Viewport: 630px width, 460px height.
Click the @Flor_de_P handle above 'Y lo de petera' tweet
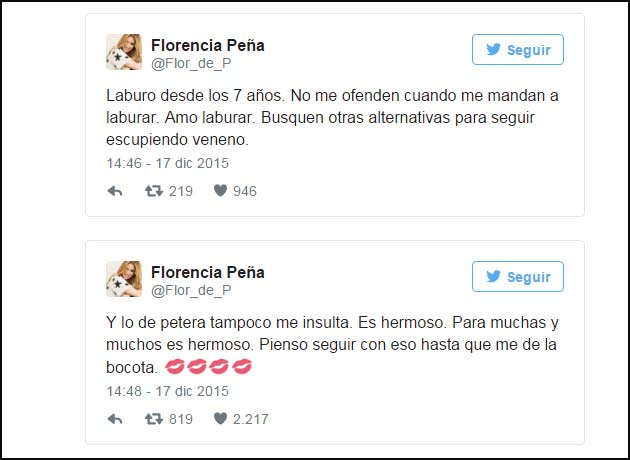click(x=191, y=290)
